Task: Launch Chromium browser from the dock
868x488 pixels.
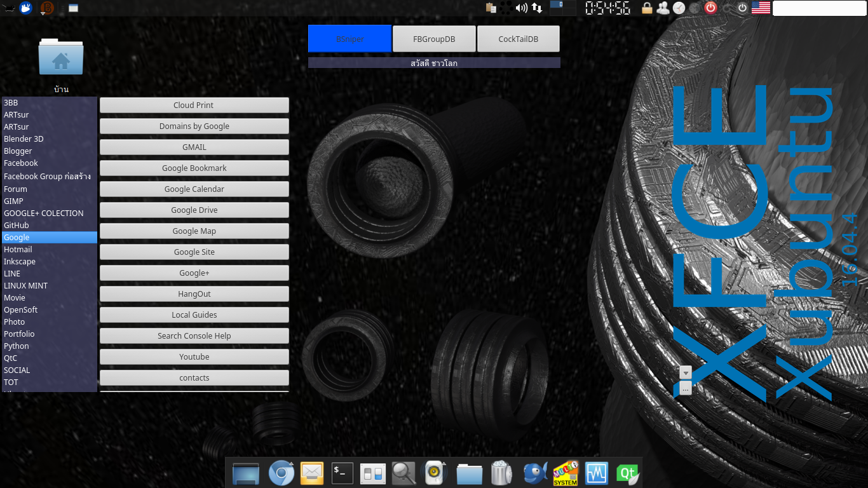Action: click(281, 473)
